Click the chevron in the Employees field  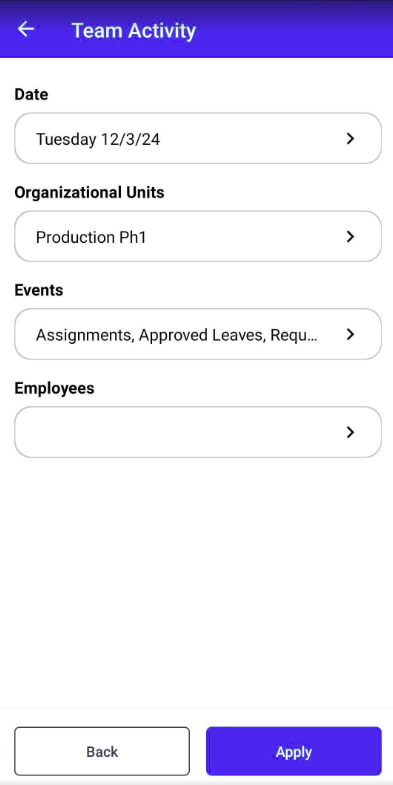[350, 433]
